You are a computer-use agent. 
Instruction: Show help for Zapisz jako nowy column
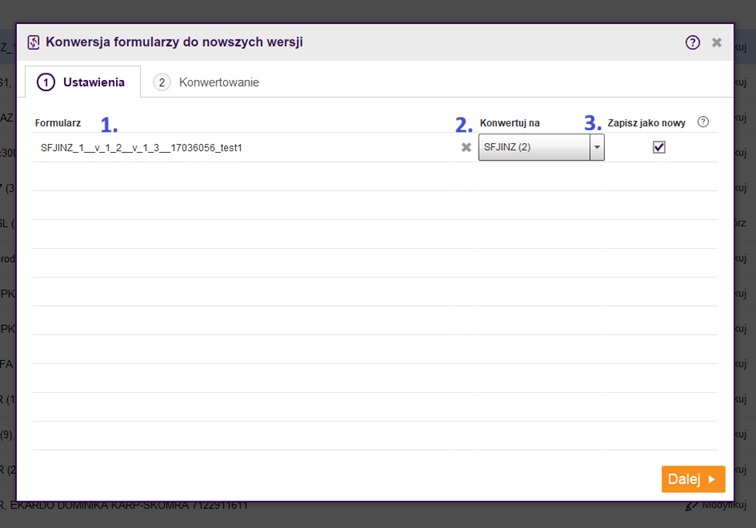pyautogui.click(x=703, y=122)
